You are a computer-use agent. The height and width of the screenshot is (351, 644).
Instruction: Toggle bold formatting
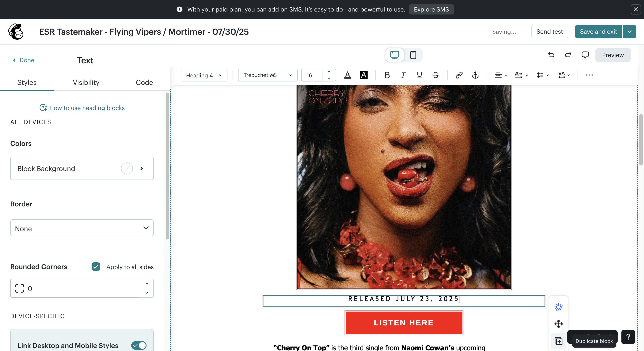tap(387, 75)
